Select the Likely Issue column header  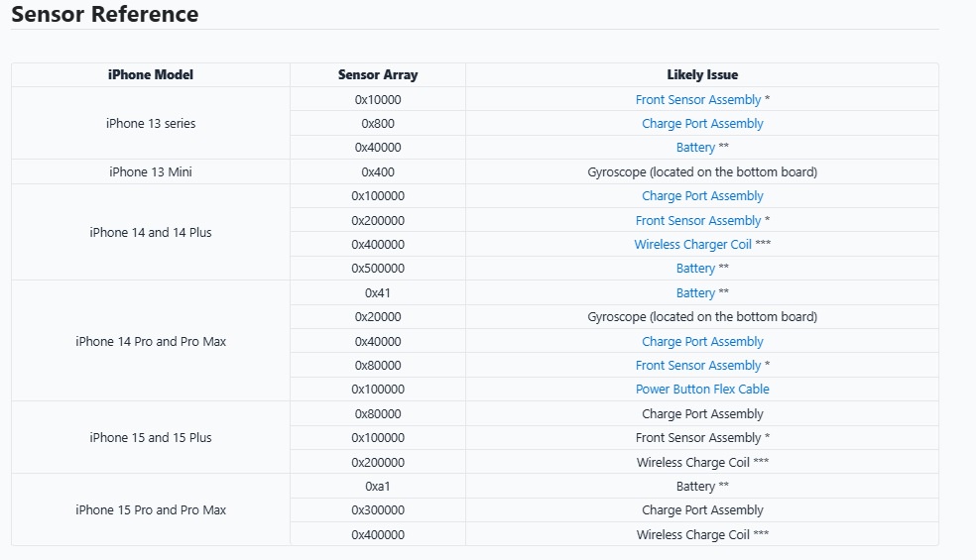(702, 75)
